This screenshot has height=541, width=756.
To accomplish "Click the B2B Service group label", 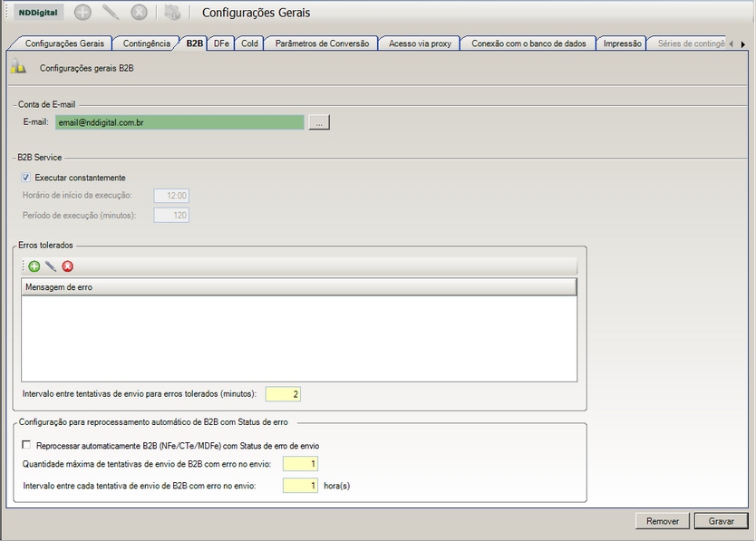I will pos(40,157).
